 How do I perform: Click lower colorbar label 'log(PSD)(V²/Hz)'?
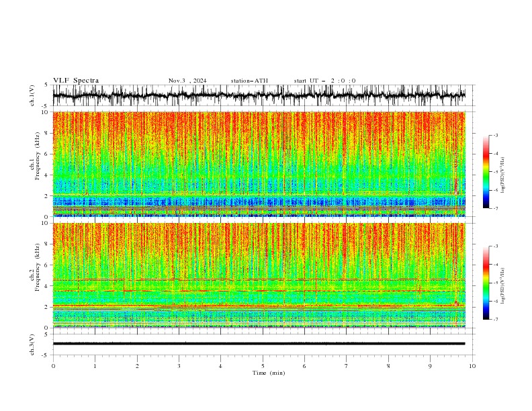[x=502, y=286]
